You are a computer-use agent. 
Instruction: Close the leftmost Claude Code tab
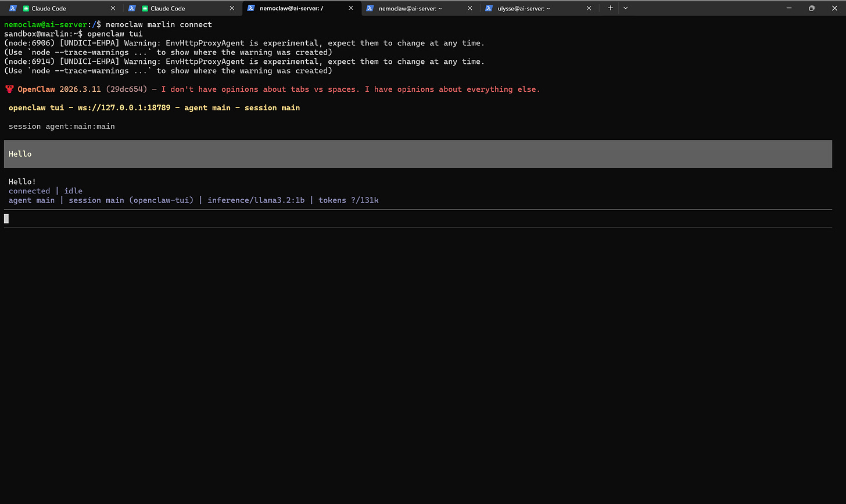pos(113,8)
